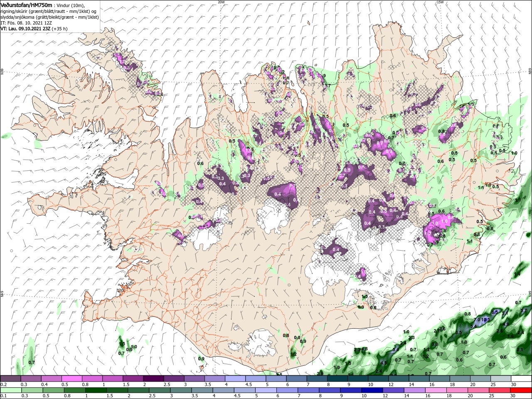The height and width of the screenshot is (399, 532).
Task: Select the 'IT: Fös. 08. 10. 2021 12Z' line
Action: (26, 22)
